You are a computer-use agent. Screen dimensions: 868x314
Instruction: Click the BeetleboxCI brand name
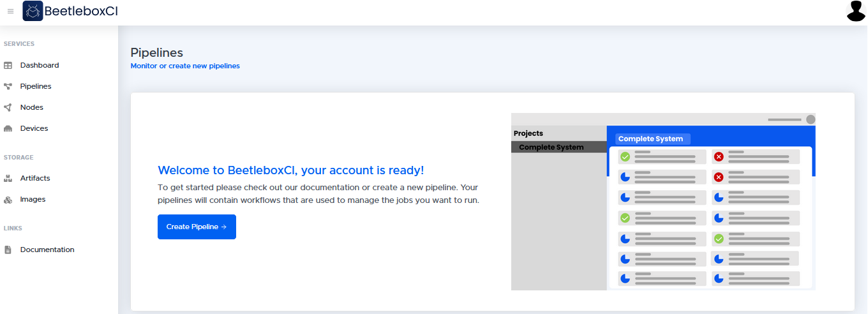pos(81,11)
